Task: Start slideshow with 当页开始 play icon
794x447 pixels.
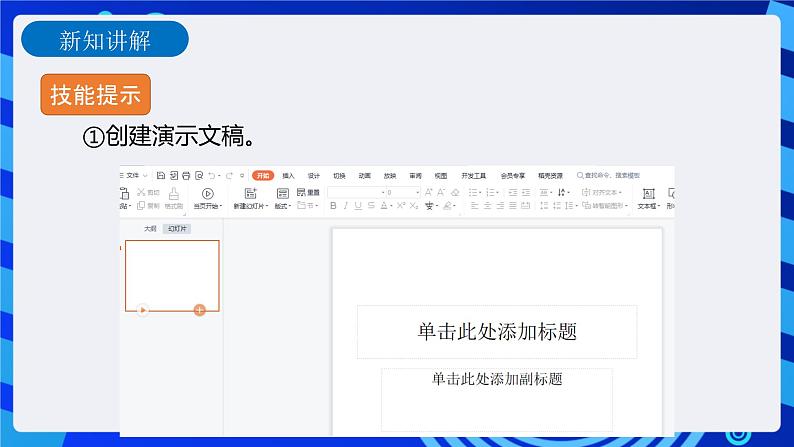Action: [208, 193]
